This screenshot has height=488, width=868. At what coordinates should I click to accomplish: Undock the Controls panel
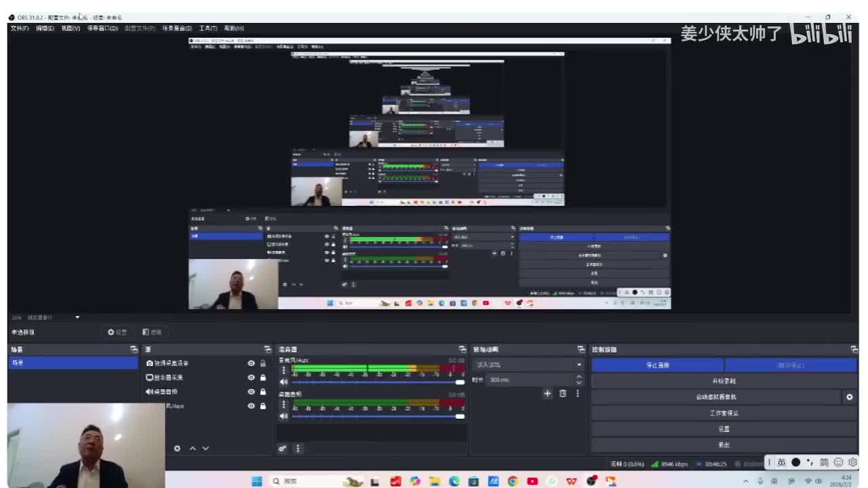854,350
